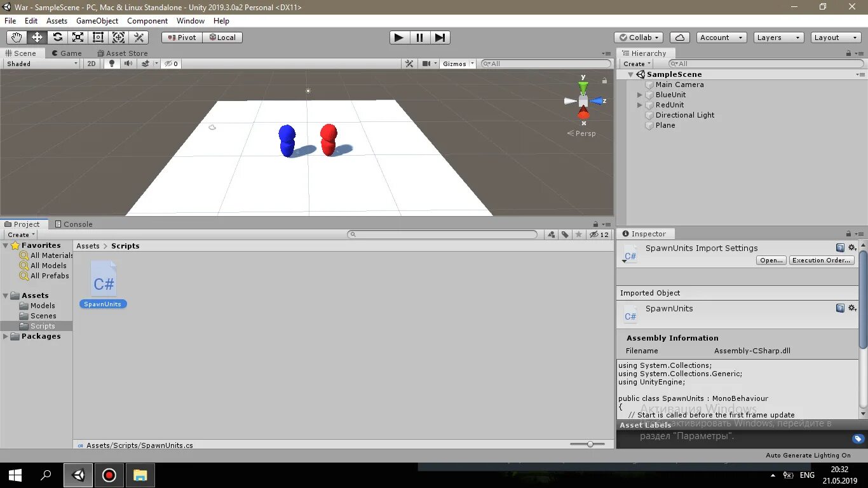Open the Models folder
This screenshot has width=868, height=488.
(x=43, y=306)
